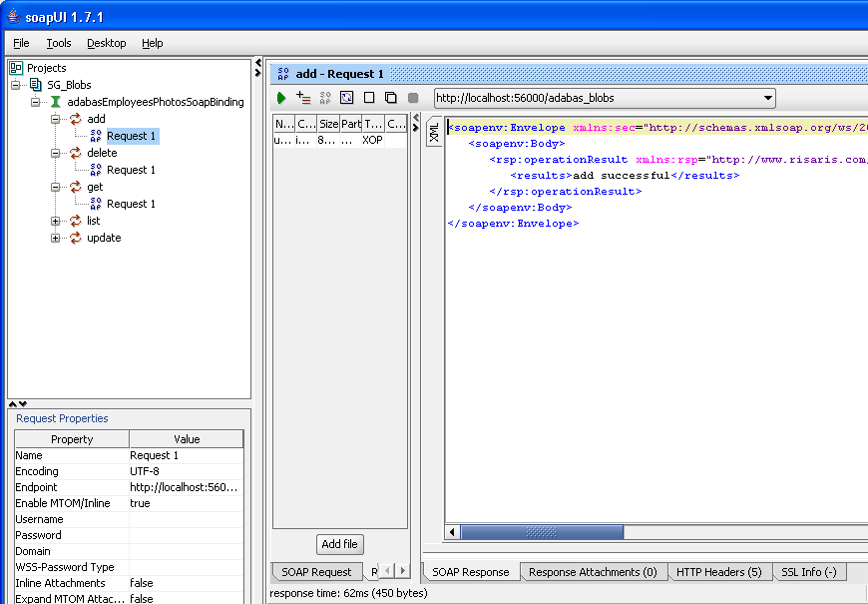
Task: Select Request 1 under the add operation
Action: 131,136
